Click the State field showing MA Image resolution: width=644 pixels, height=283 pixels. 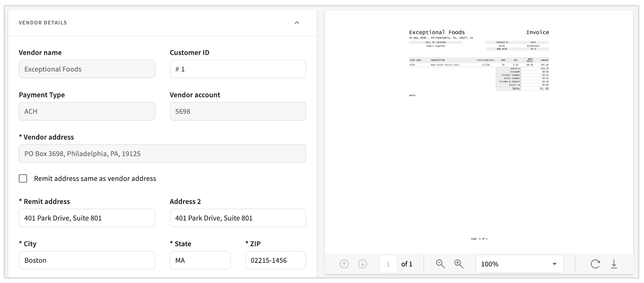pos(200,260)
